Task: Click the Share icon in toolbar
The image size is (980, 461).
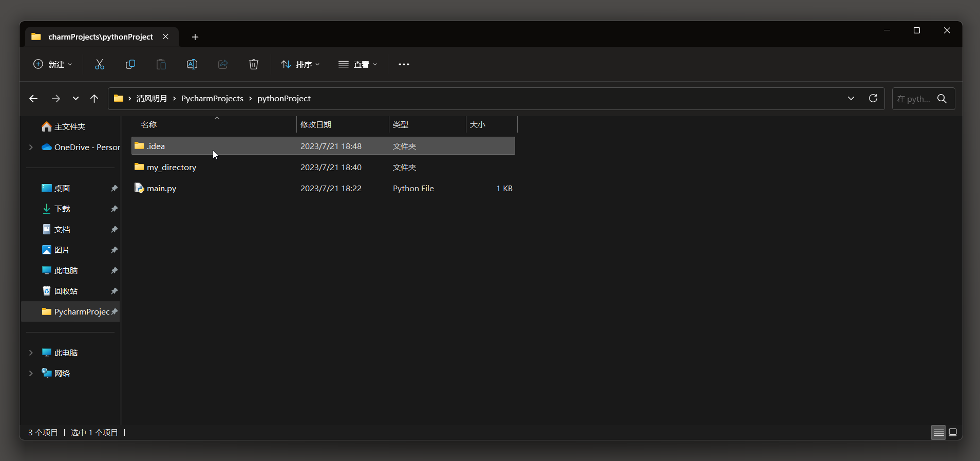Action: pos(223,64)
